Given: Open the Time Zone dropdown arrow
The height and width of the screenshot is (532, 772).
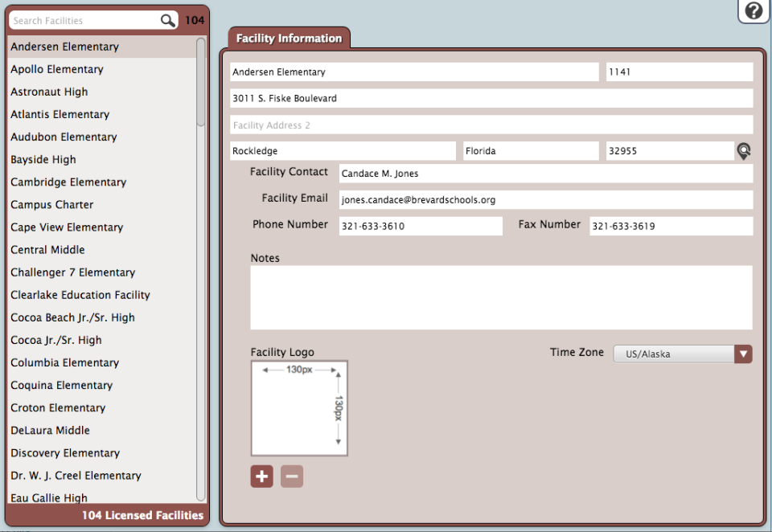Looking at the screenshot, I should tap(744, 354).
